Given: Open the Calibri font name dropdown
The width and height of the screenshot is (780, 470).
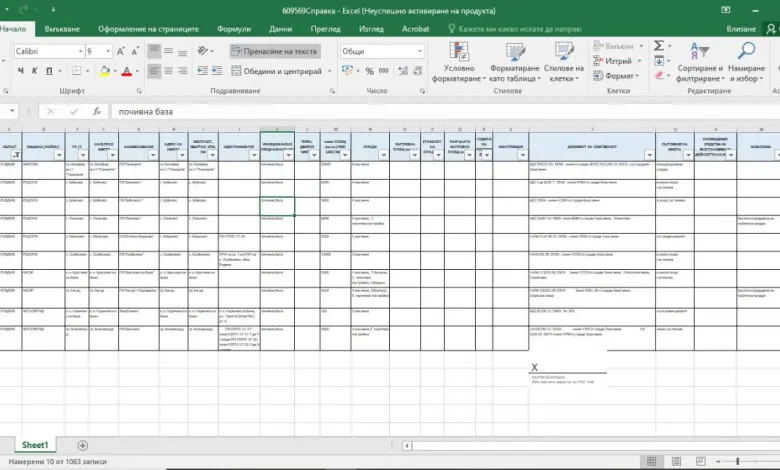Looking at the screenshot, I should point(78,51).
